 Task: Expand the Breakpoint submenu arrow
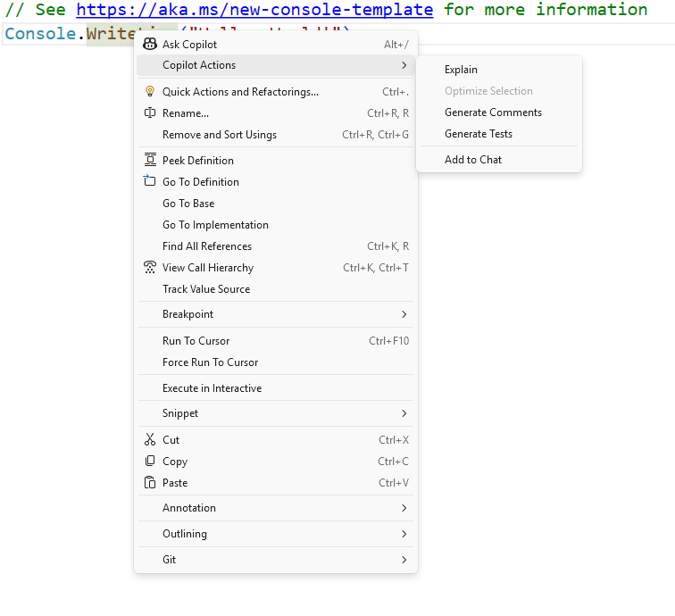[404, 314]
